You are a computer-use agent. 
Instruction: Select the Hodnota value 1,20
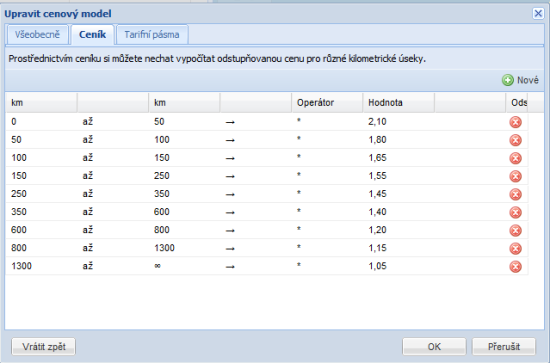point(377,230)
